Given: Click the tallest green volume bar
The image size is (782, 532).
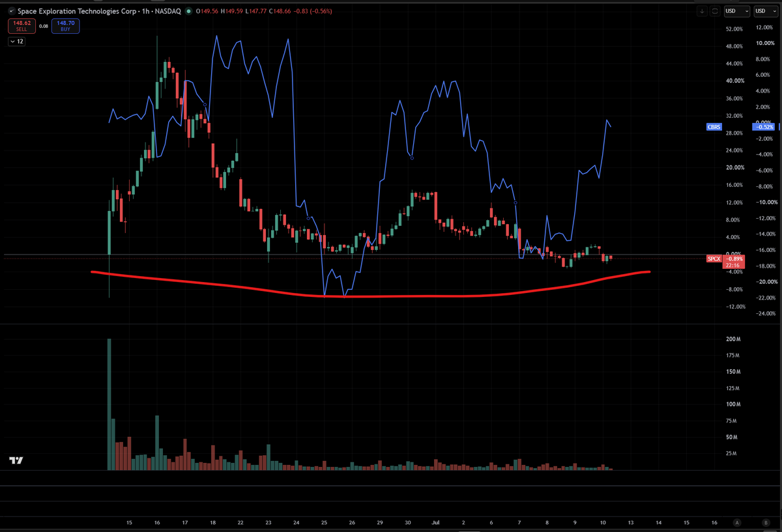Looking at the screenshot, I should pos(109,404).
